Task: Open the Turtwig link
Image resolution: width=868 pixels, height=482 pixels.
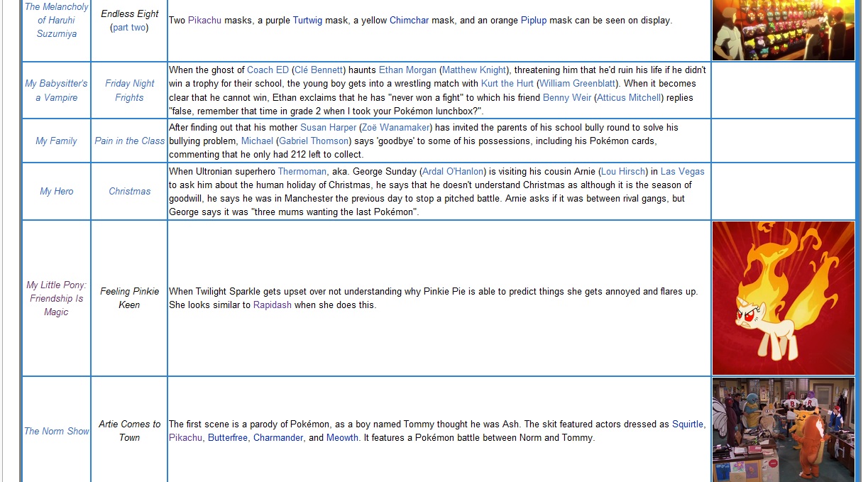Action: click(307, 21)
